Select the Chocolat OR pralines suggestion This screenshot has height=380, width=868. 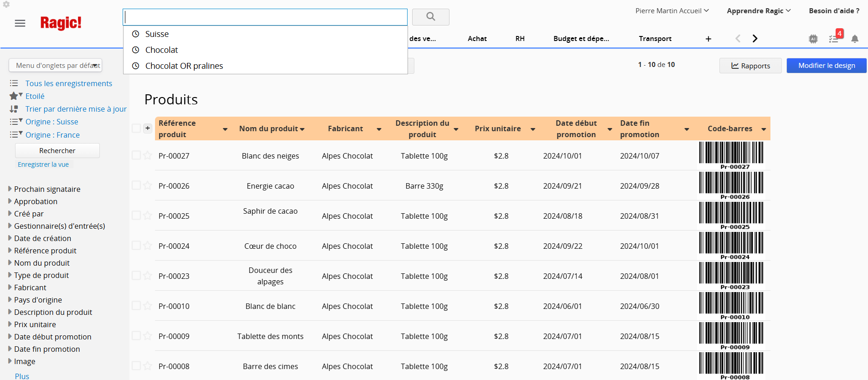click(x=184, y=66)
